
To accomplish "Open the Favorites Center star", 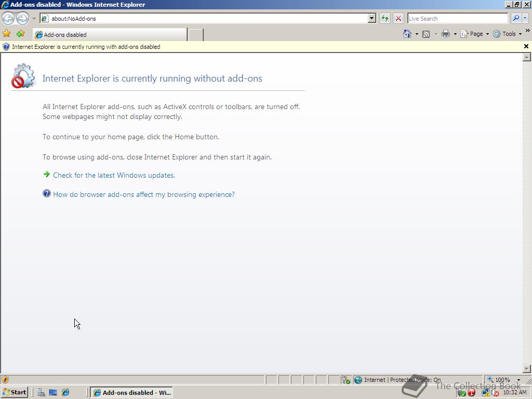I will pyautogui.click(x=6, y=34).
